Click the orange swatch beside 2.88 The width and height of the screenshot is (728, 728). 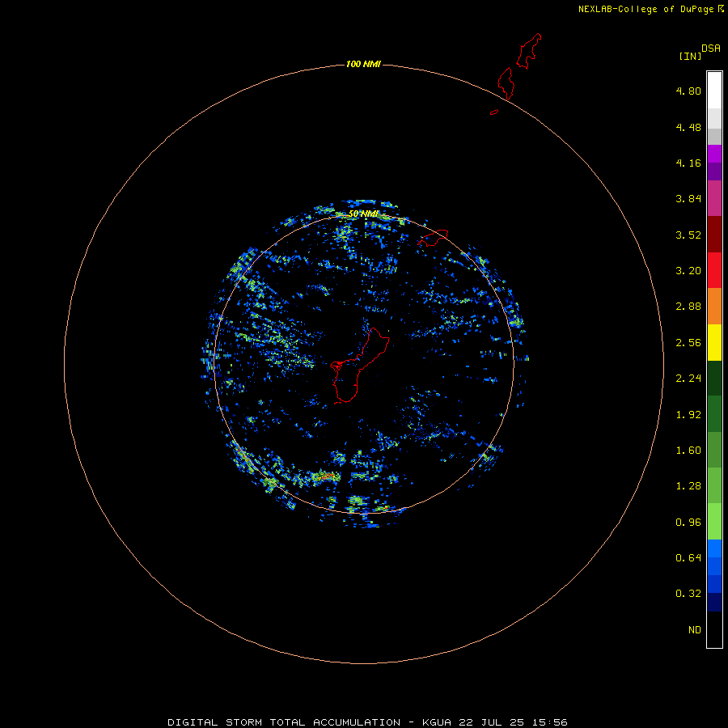point(714,307)
